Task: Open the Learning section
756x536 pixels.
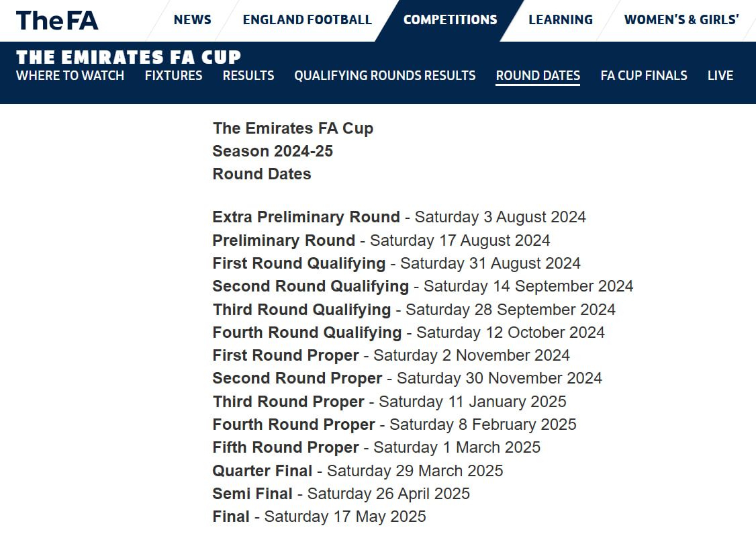Action: point(560,19)
